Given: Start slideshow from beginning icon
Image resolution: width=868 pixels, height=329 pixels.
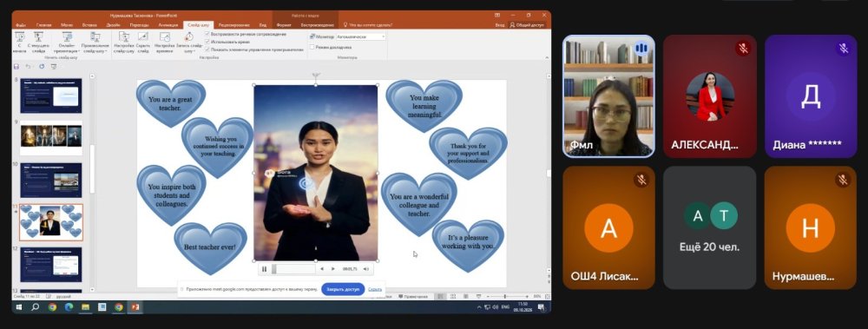Looking at the screenshot, I should coord(19,37).
